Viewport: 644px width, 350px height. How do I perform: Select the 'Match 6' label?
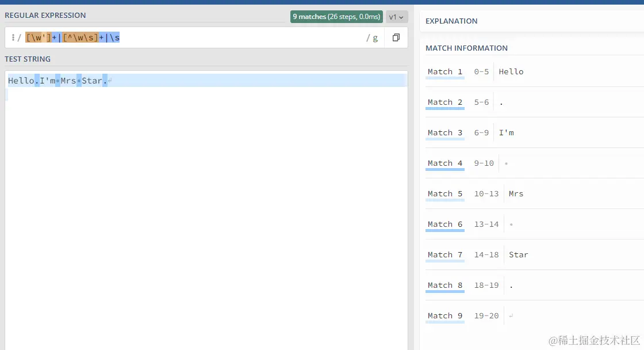tap(445, 224)
